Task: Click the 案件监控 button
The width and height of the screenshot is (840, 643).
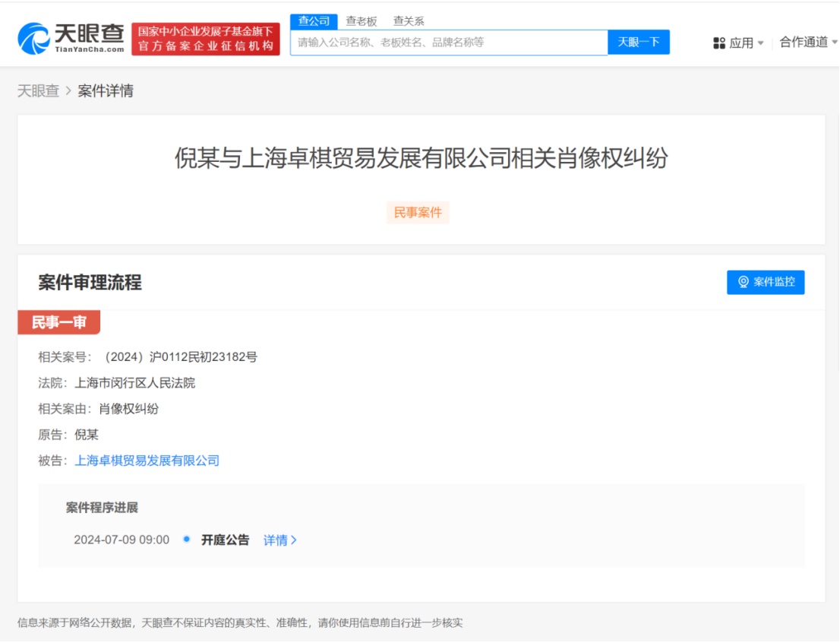Action: point(766,282)
